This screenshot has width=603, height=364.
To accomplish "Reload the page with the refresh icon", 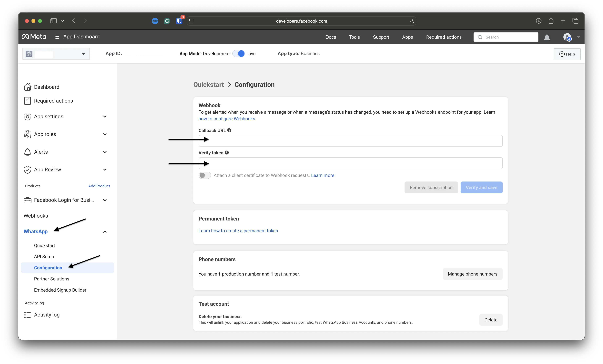I will (x=412, y=21).
